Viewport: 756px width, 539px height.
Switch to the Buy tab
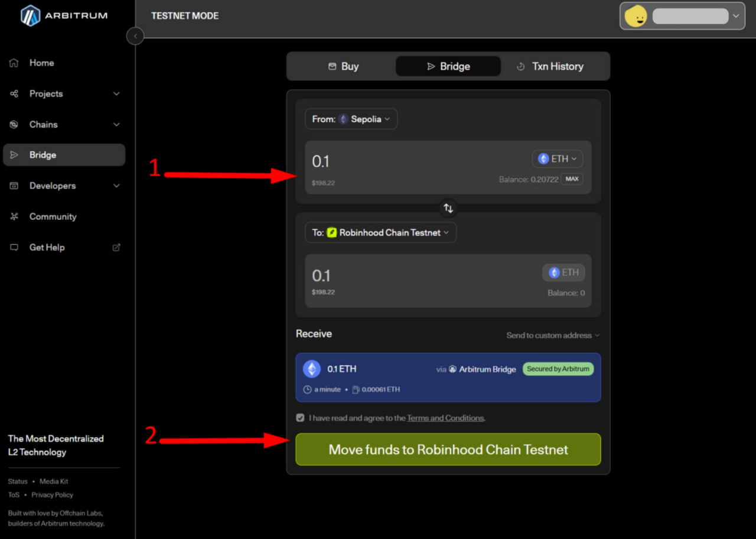pos(343,66)
